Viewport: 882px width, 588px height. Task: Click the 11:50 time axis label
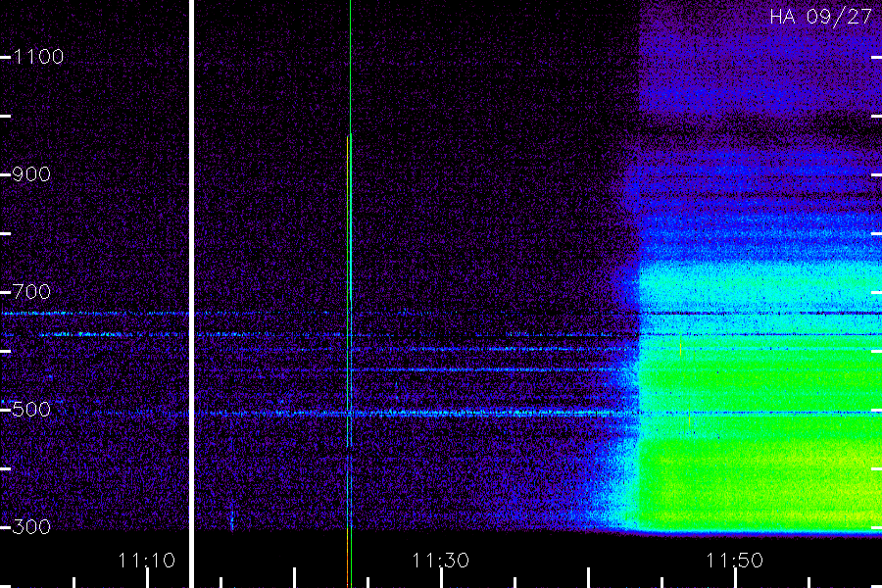click(734, 561)
